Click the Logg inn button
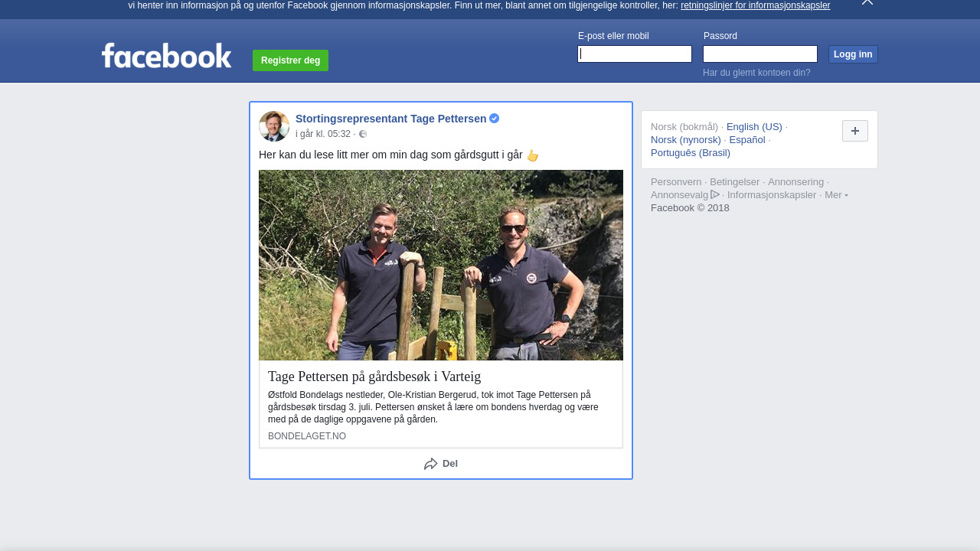The width and height of the screenshot is (980, 551). tap(853, 54)
